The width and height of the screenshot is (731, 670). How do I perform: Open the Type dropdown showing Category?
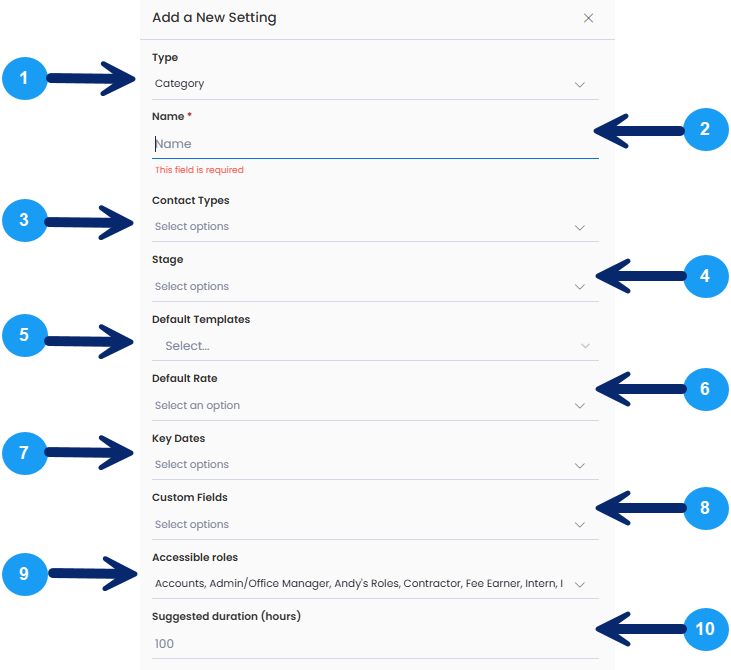[x=375, y=84]
